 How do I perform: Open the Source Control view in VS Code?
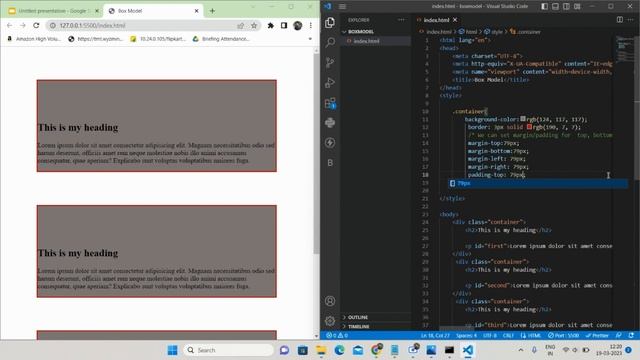coord(330,62)
